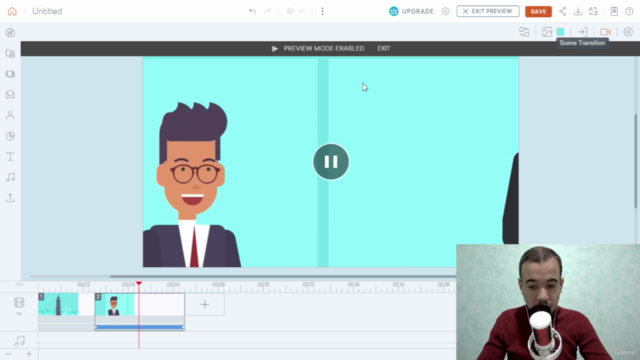Select the audio track music note icon

coord(19,340)
